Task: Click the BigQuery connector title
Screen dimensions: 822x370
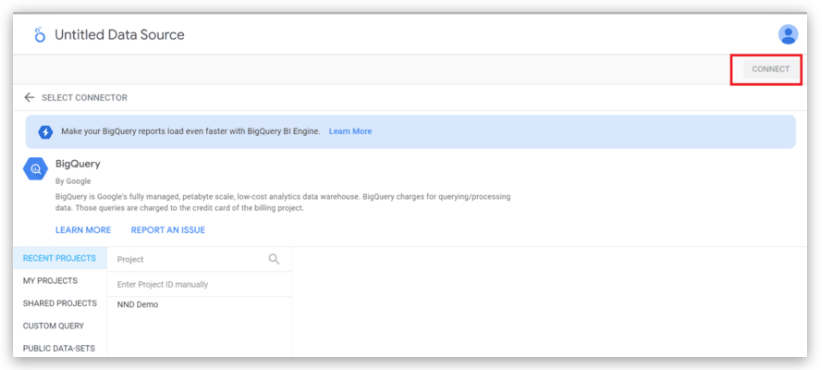Action: (x=78, y=164)
